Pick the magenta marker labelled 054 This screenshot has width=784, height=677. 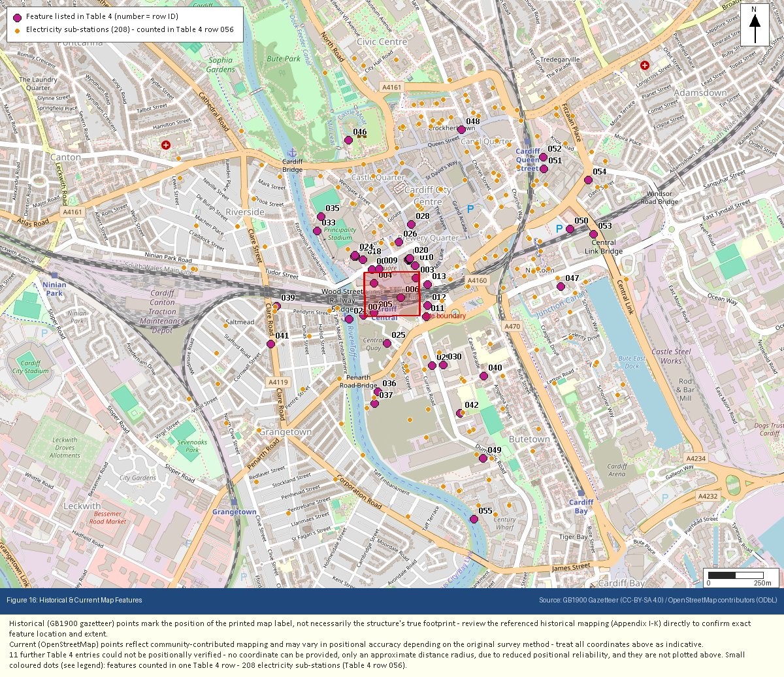point(588,180)
